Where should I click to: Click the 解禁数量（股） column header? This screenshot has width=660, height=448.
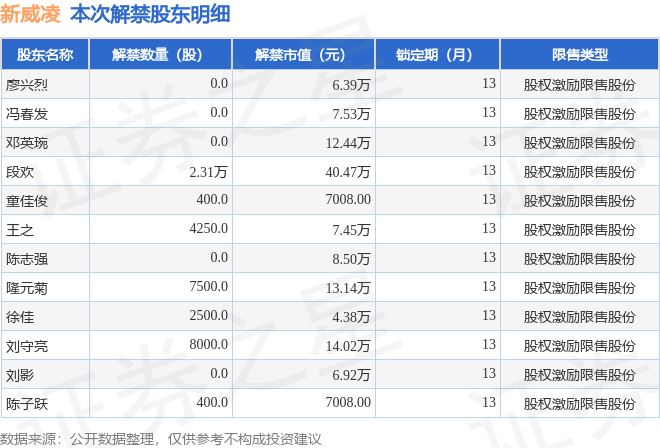click(160, 54)
